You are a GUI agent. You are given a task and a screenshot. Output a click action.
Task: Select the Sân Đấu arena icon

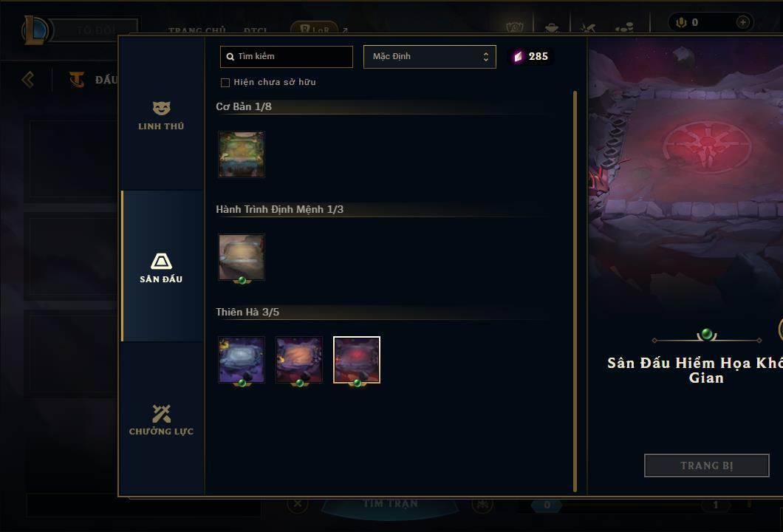coord(161,261)
